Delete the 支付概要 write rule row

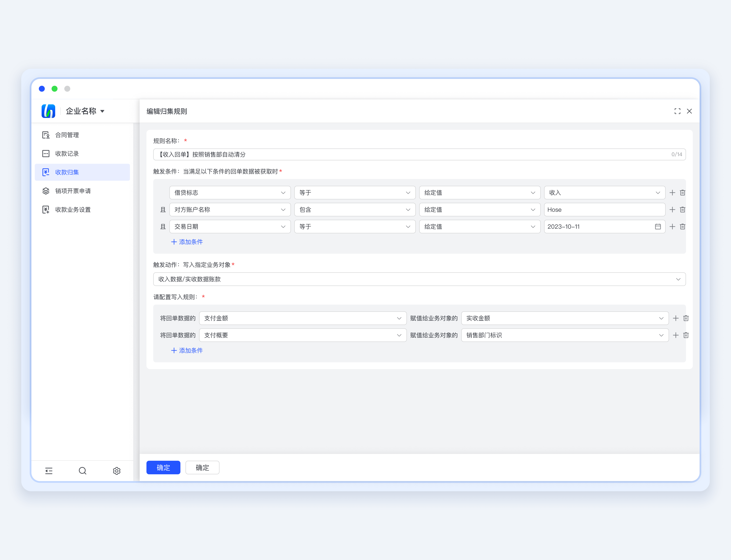point(686,335)
